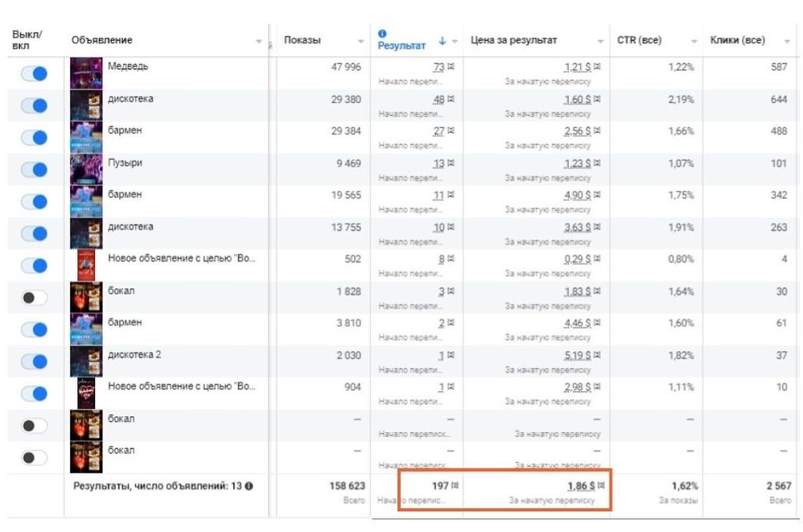Enable the бокал ad with 1 828 impressions
The height and width of the screenshot is (532, 803).
click(34, 298)
